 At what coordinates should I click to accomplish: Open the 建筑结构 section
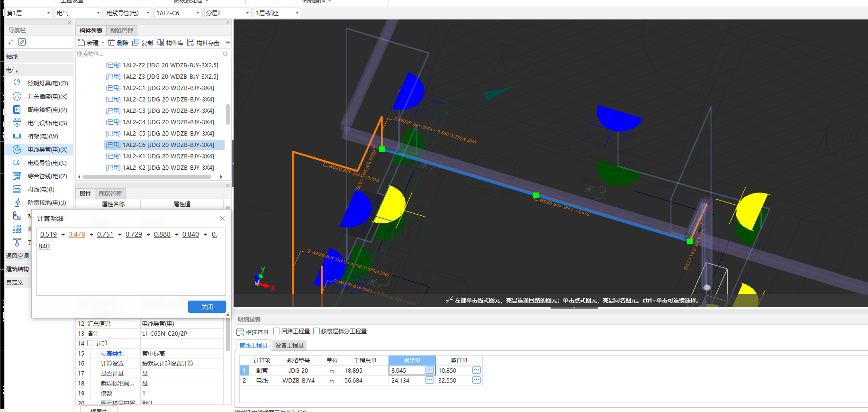tap(18, 269)
